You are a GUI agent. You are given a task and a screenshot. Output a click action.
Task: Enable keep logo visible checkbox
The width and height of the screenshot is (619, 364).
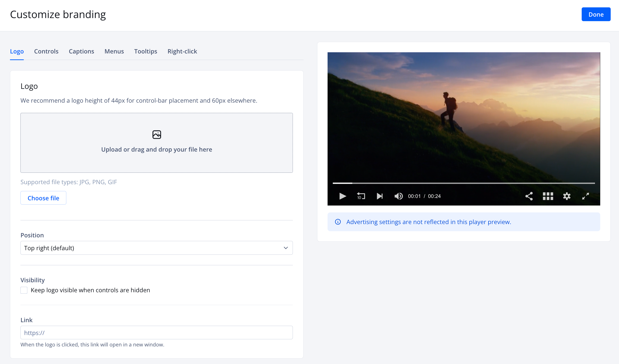tap(24, 290)
